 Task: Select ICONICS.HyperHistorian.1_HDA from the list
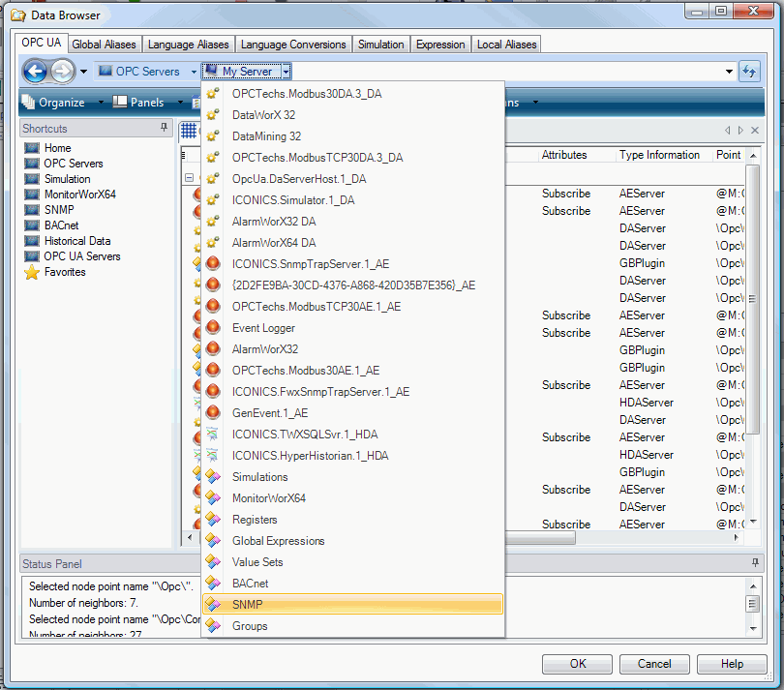tap(310, 456)
